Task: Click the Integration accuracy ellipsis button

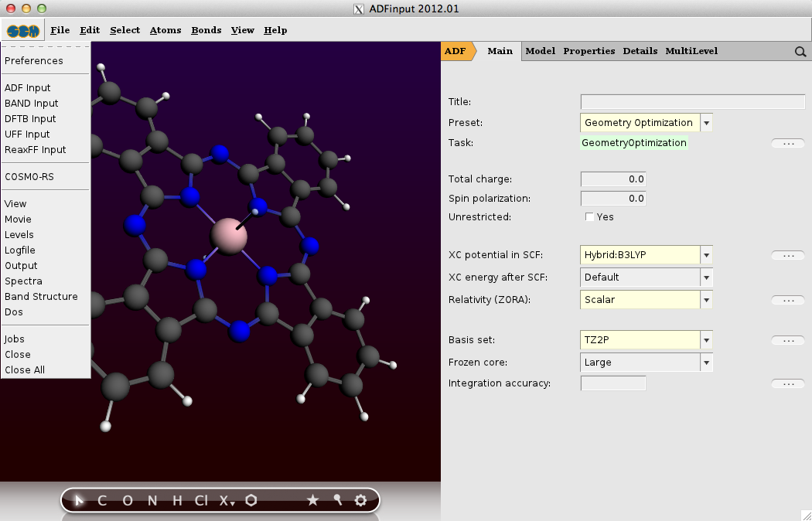Action: click(x=788, y=383)
